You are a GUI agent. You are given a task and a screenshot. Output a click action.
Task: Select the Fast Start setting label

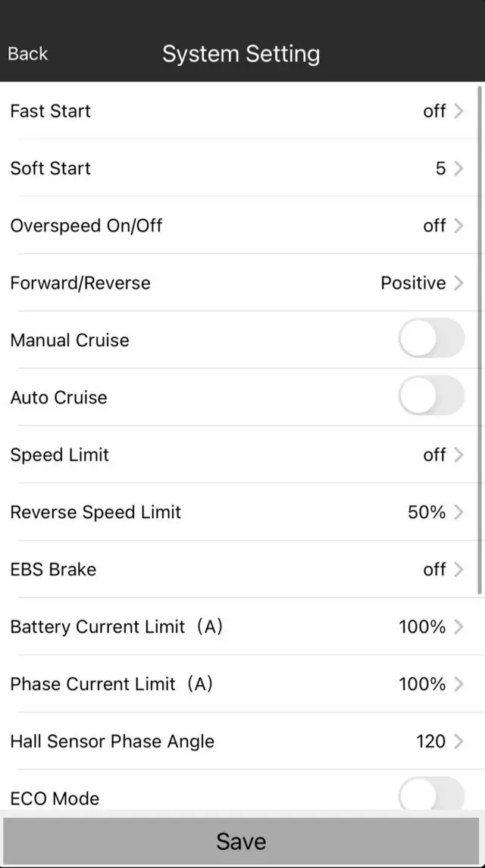pyautogui.click(x=50, y=111)
